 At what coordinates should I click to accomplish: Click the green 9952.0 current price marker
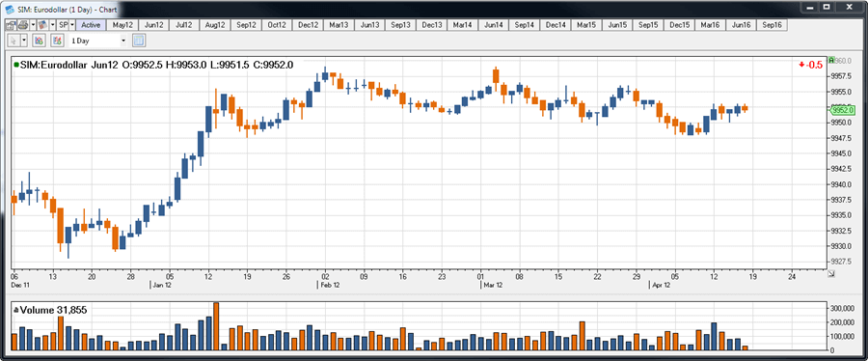tap(843, 110)
